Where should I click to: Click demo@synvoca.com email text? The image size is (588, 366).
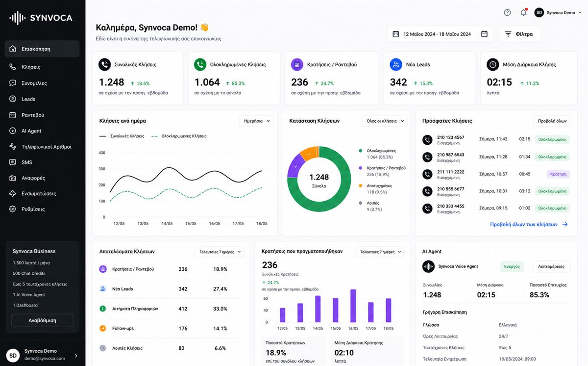45,358
